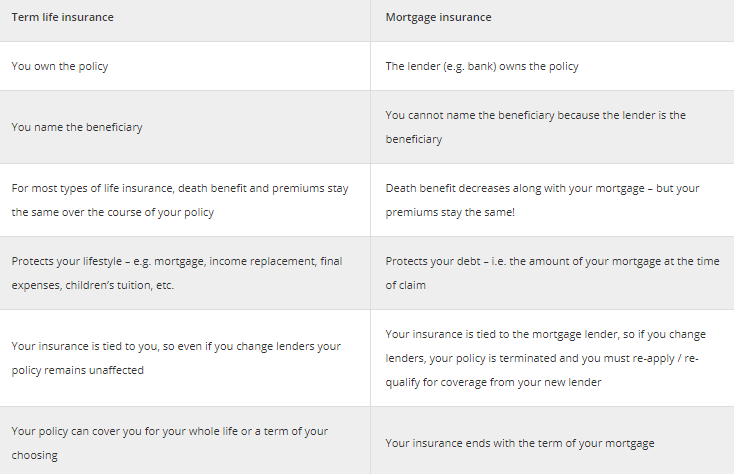
Task: Click the "You cannot name the beneficiary" text
Action: pos(470,115)
